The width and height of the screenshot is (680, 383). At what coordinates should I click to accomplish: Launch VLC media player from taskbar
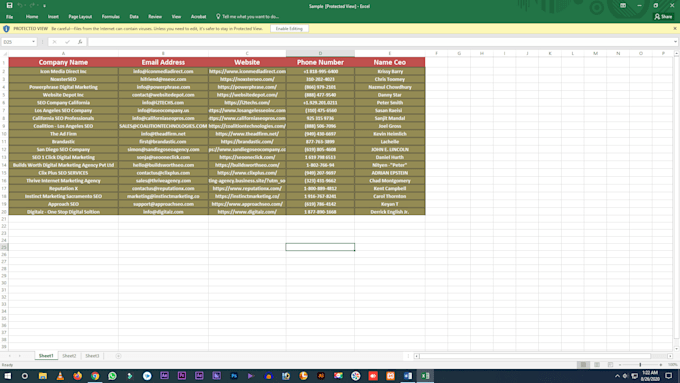coord(60,376)
